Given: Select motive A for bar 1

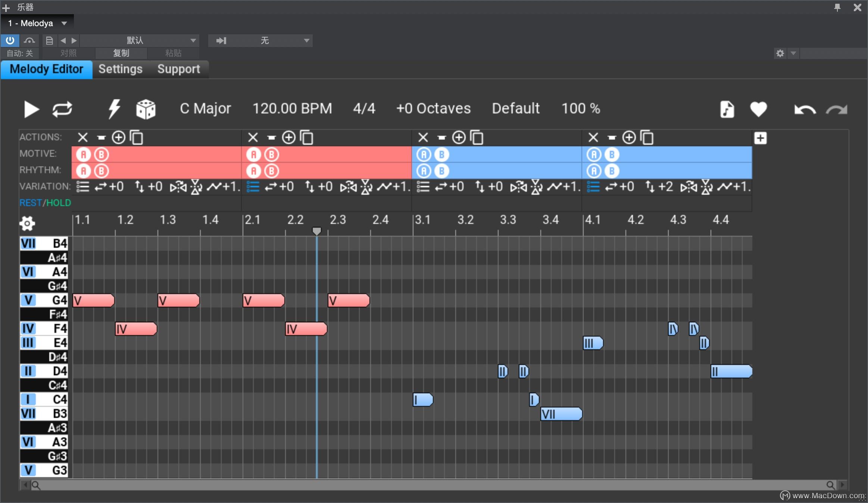Looking at the screenshot, I should pos(84,154).
